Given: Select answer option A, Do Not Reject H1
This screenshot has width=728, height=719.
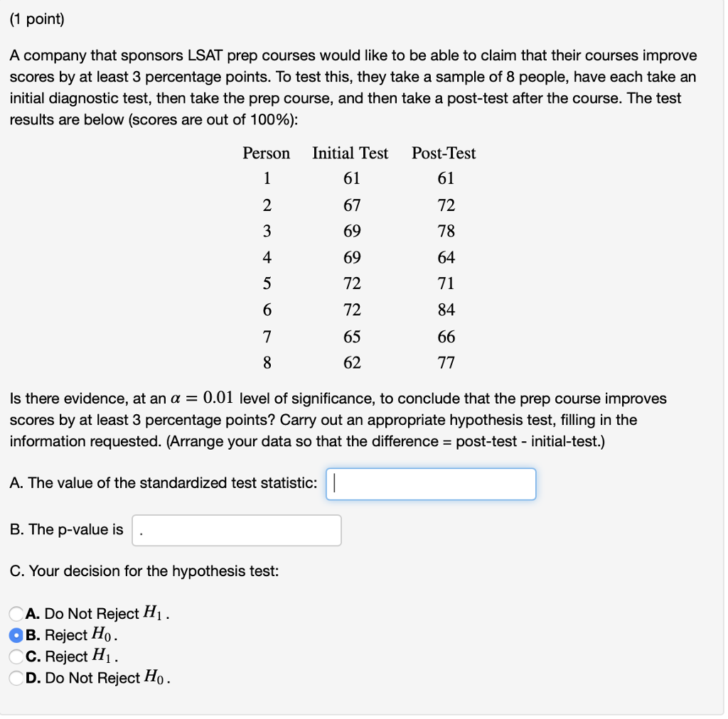Looking at the screenshot, I should [x=16, y=614].
